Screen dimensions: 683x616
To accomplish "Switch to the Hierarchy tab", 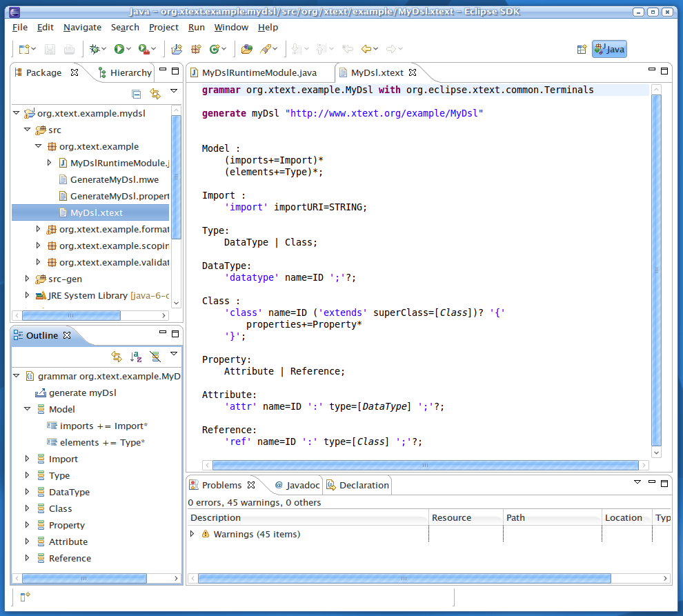I will 125,72.
